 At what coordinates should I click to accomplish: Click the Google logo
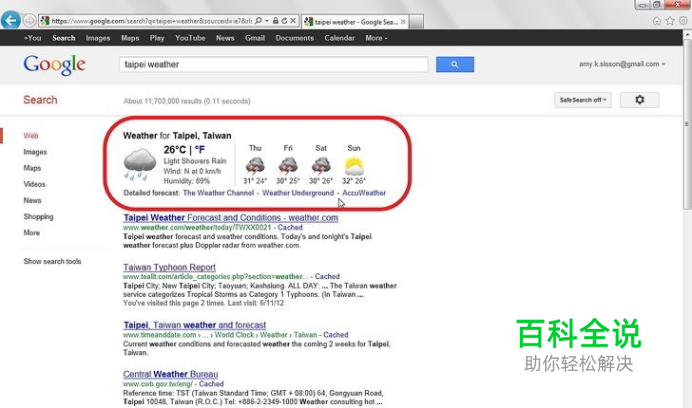click(x=54, y=65)
